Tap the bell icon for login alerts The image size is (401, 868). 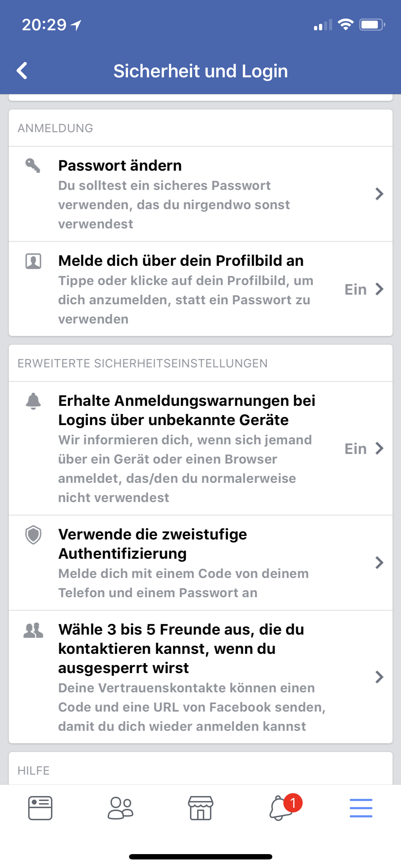point(33,401)
